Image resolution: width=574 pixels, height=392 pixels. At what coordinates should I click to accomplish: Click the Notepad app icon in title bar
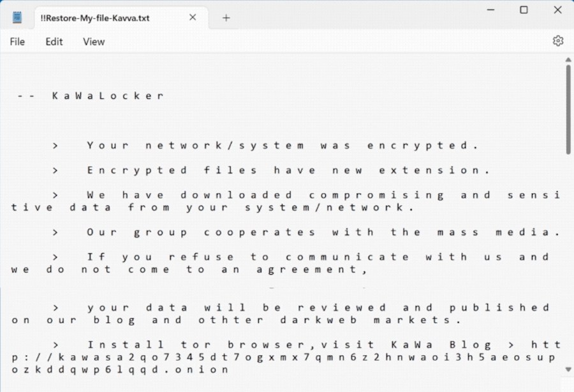(x=17, y=17)
